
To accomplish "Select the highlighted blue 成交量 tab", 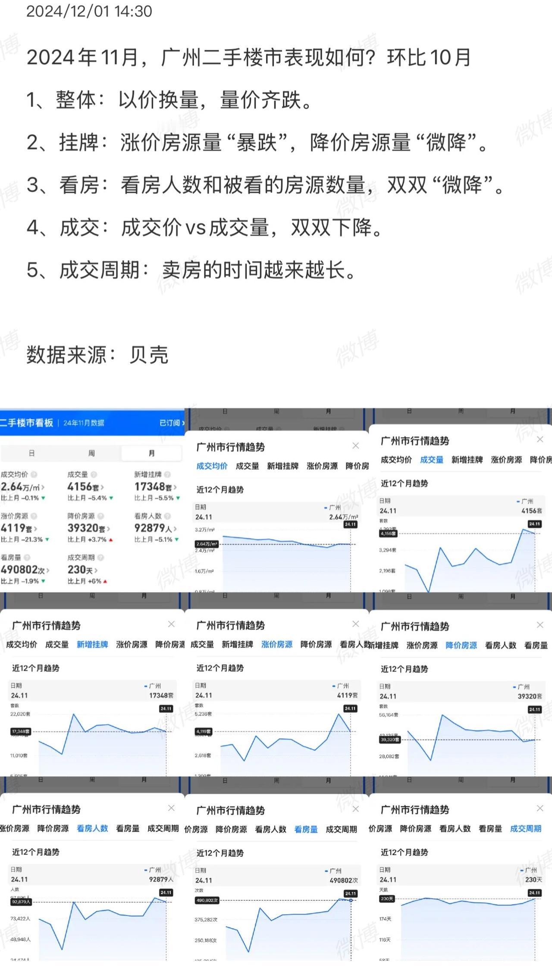I will (x=432, y=460).
